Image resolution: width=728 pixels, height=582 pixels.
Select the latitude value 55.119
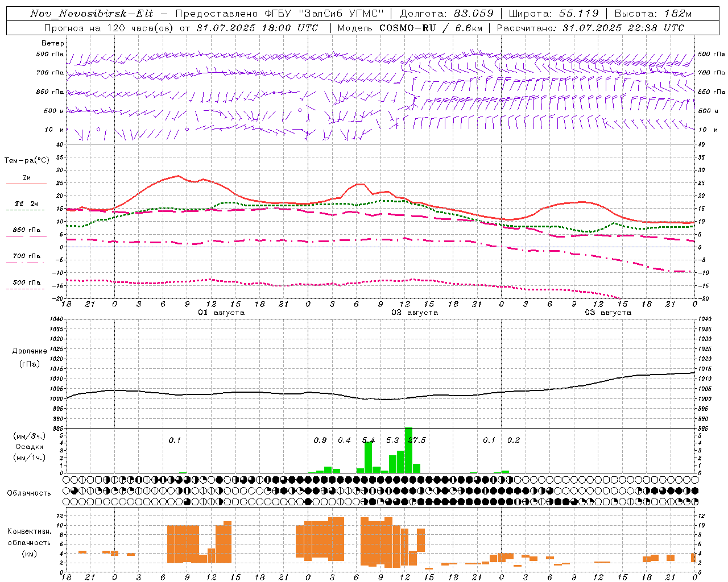[x=579, y=14]
